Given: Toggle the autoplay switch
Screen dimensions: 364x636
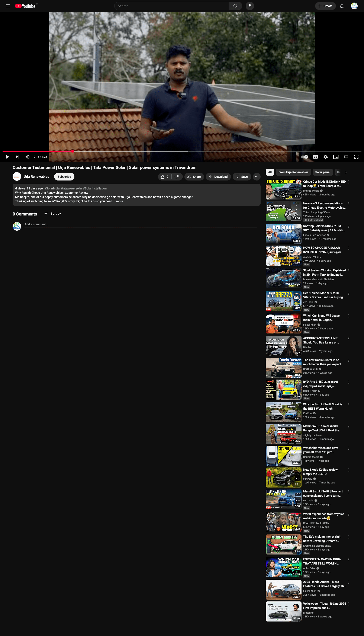Looking at the screenshot, I should coord(305,157).
